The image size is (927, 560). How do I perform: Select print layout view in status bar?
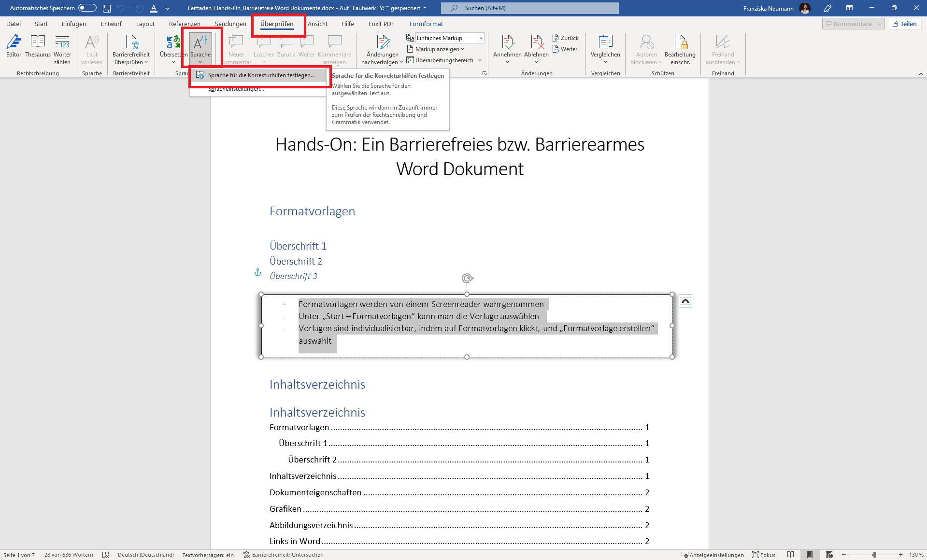point(810,555)
